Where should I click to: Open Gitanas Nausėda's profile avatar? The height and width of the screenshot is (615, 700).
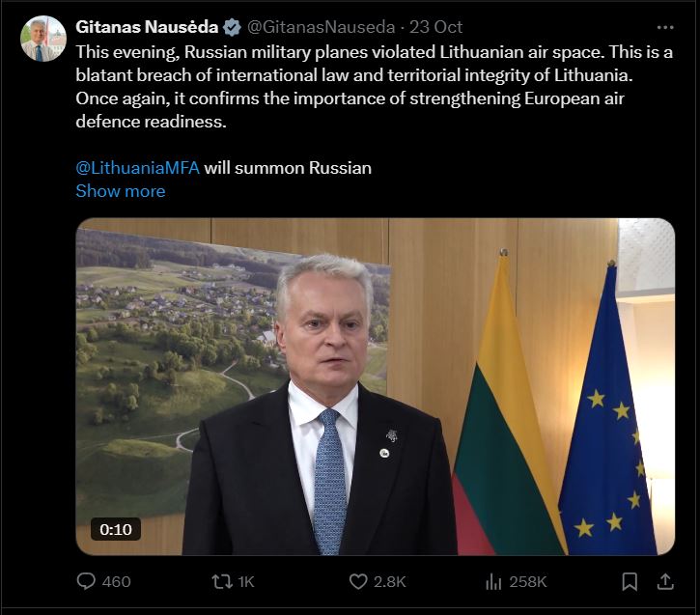[43, 39]
